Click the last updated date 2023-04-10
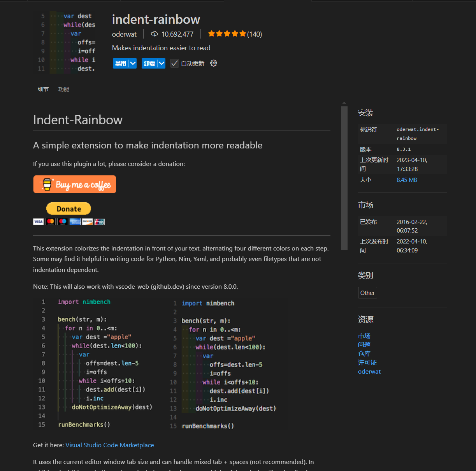 (412, 164)
